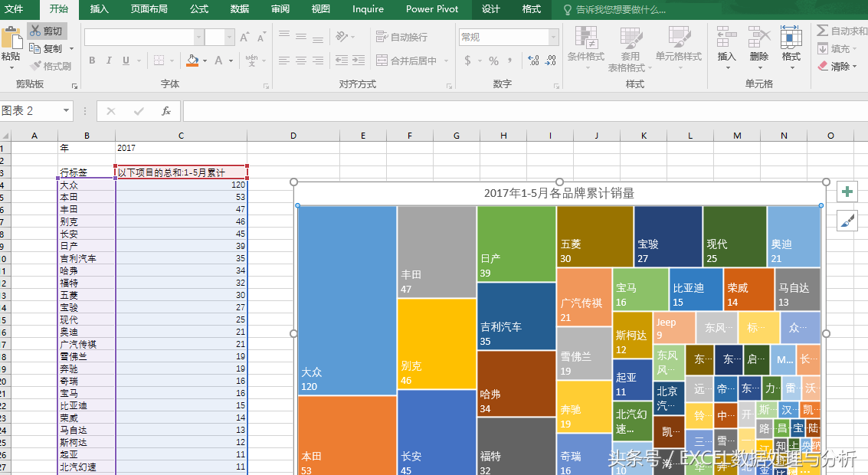Switch to the Insert (插入) tab
The image size is (868, 475).
tap(99, 9)
